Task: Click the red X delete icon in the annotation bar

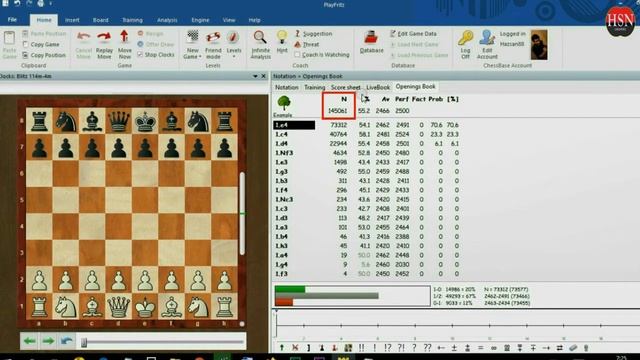Action: coord(295,348)
